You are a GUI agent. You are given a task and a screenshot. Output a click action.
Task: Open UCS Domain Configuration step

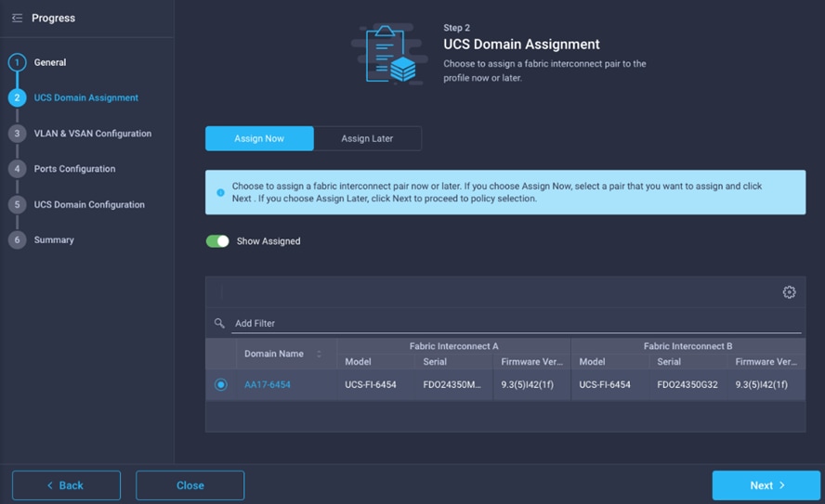pyautogui.click(x=89, y=204)
